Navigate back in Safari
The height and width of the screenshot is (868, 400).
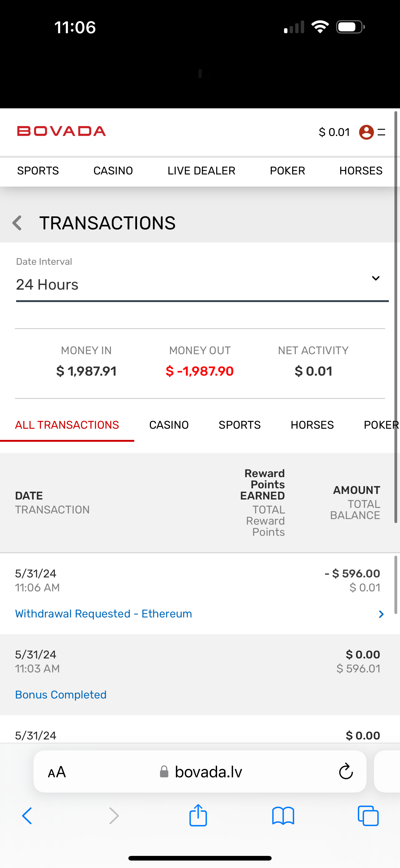pos(27,816)
